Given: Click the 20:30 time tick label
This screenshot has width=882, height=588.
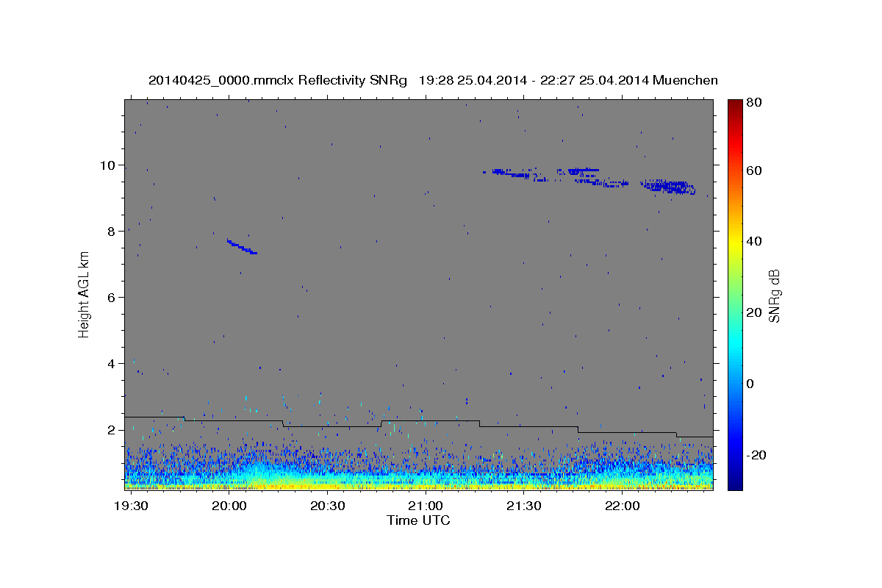Looking at the screenshot, I should (327, 506).
